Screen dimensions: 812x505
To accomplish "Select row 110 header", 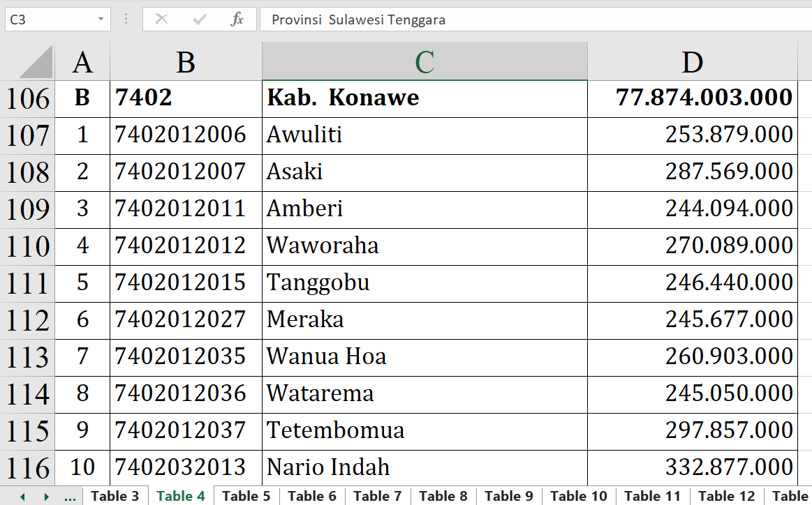I will coord(28,246).
